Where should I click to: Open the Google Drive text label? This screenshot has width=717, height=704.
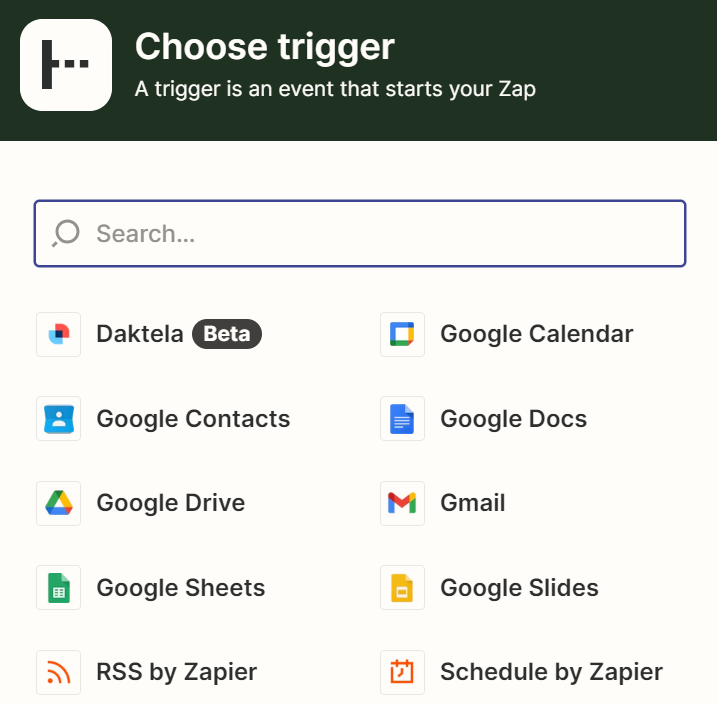pyautogui.click(x=170, y=503)
